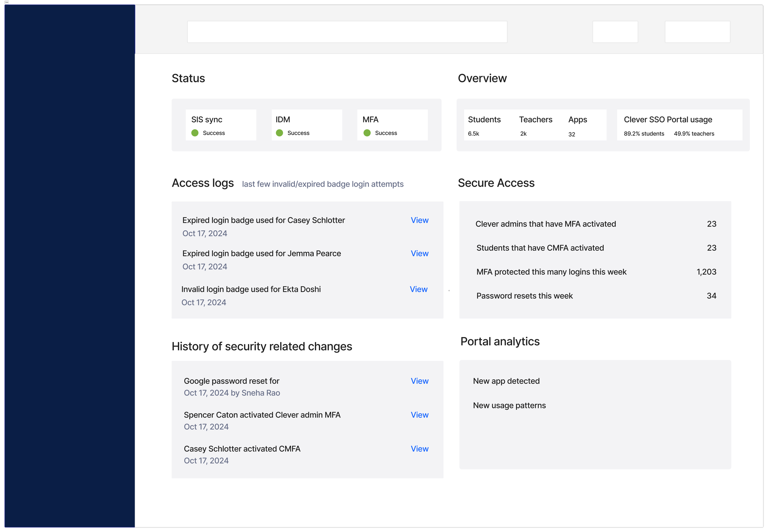768x532 pixels.
Task: Click the Password resets this week row
Action: pos(524,296)
